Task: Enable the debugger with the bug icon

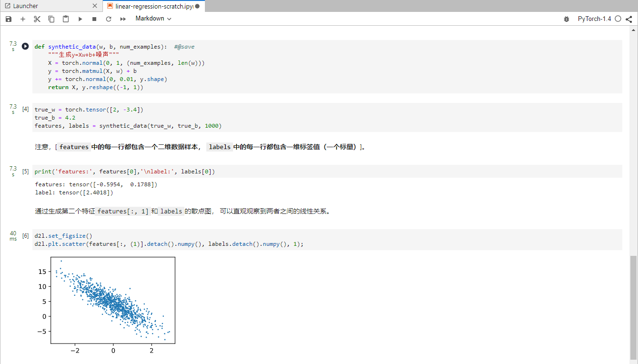Action: click(x=567, y=19)
